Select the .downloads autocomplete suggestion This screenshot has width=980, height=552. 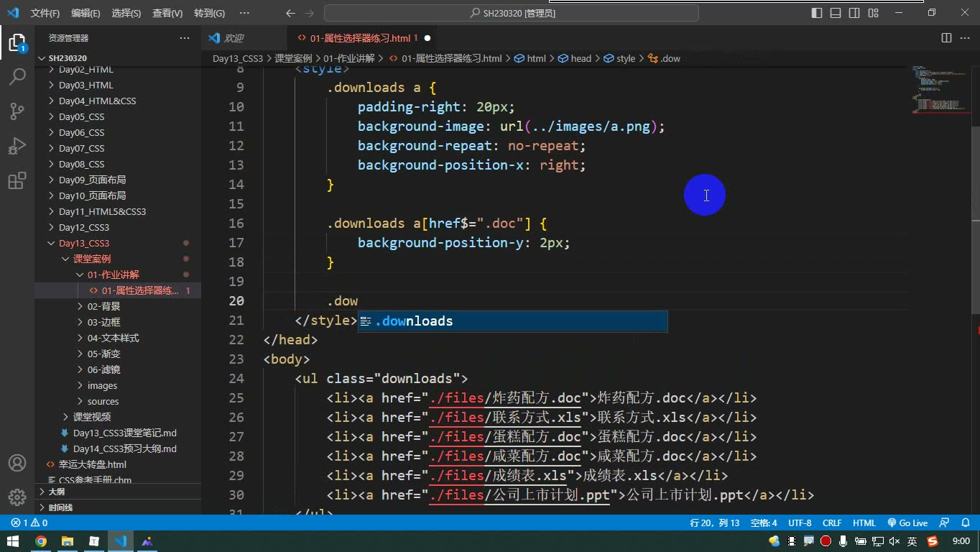click(x=513, y=321)
